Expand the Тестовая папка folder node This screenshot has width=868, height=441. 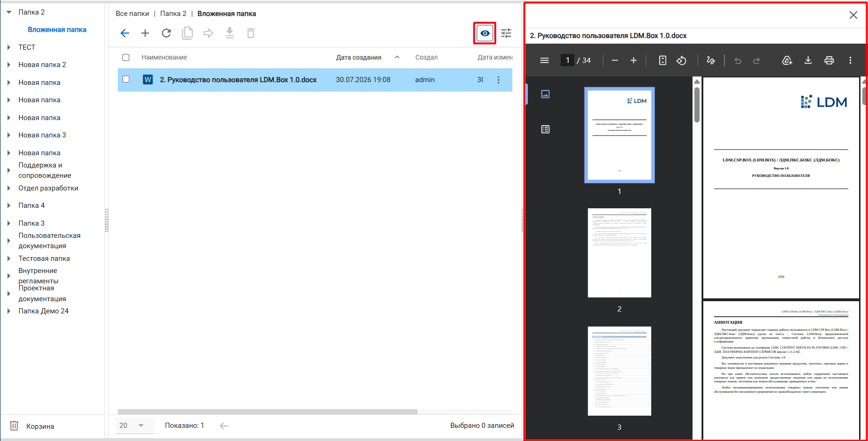click(x=9, y=259)
